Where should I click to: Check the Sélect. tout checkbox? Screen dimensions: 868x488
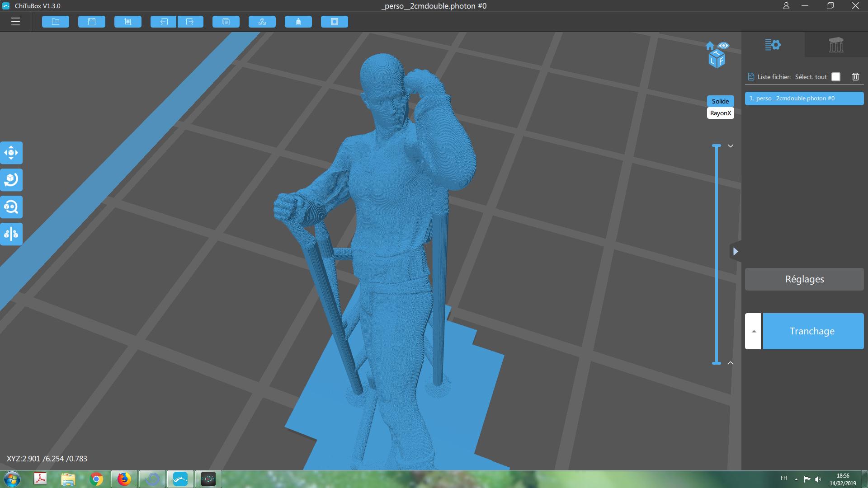click(x=836, y=77)
